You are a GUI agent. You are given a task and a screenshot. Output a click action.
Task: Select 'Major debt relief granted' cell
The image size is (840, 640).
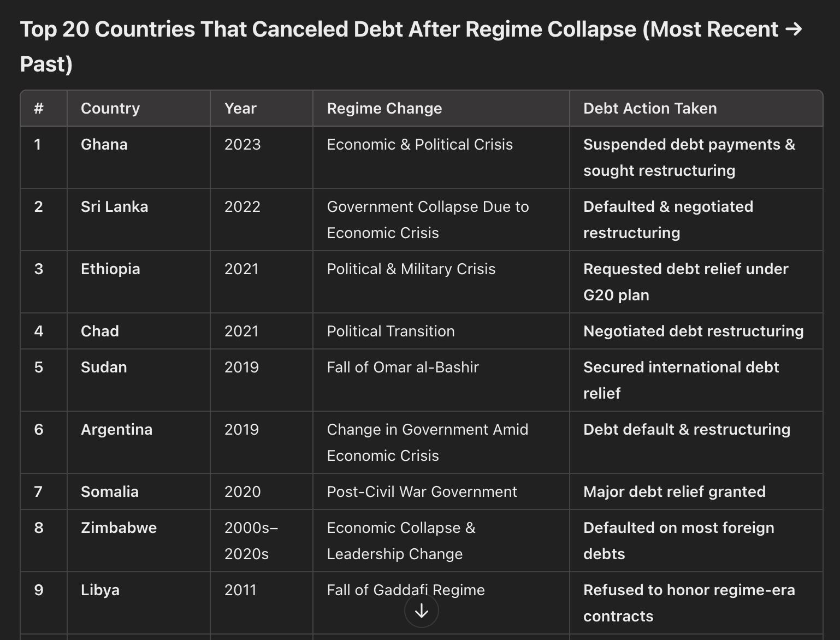click(675, 491)
